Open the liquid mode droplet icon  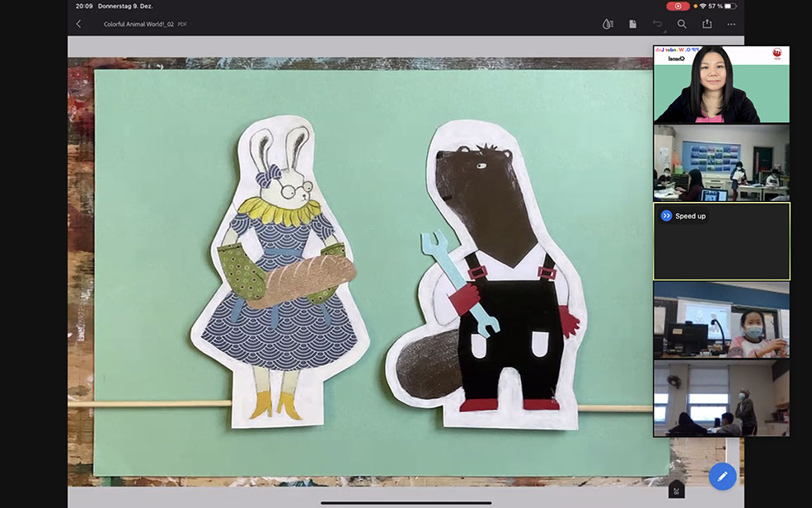tap(608, 24)
